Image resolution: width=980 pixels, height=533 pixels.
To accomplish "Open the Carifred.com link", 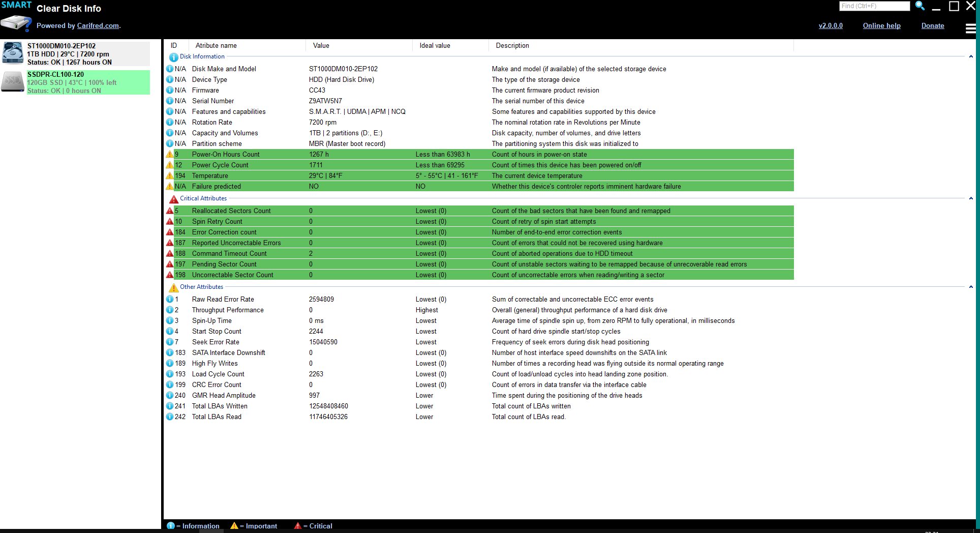I will coord(98,26).
